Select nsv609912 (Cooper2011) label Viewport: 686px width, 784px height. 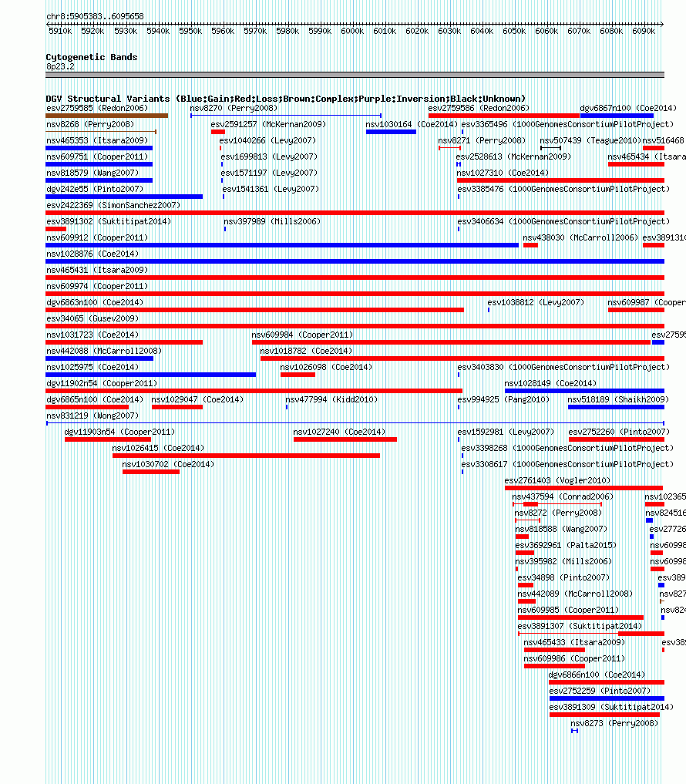(x=97, y=237)
